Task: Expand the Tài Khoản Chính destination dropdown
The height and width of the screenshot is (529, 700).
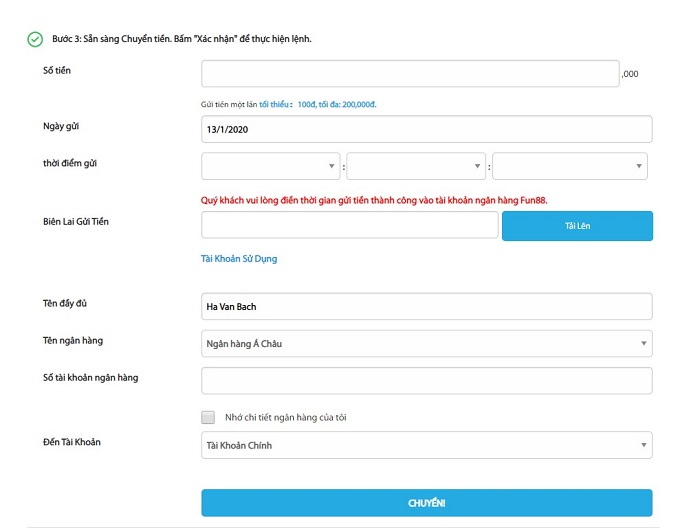Action: pyautogui.click(x=426, y=445)
